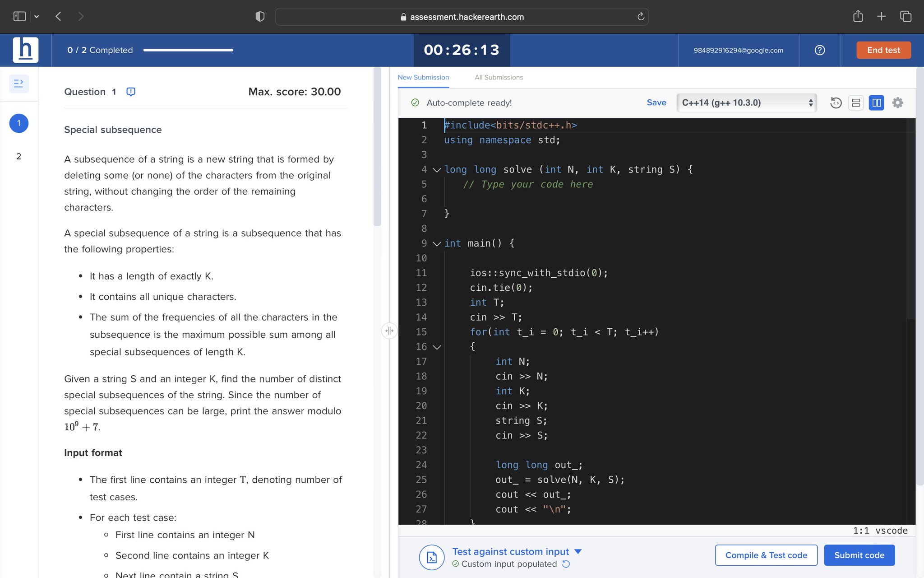Viewport: 924px width, 578px height.
Task: Go forward using the browser forward arrow
Action: (81, 17)
